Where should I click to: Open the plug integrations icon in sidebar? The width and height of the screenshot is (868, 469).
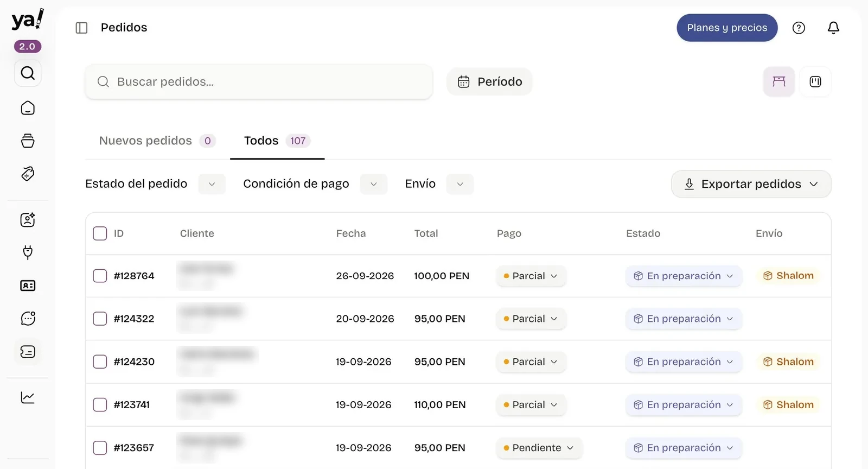pos(28,252)
